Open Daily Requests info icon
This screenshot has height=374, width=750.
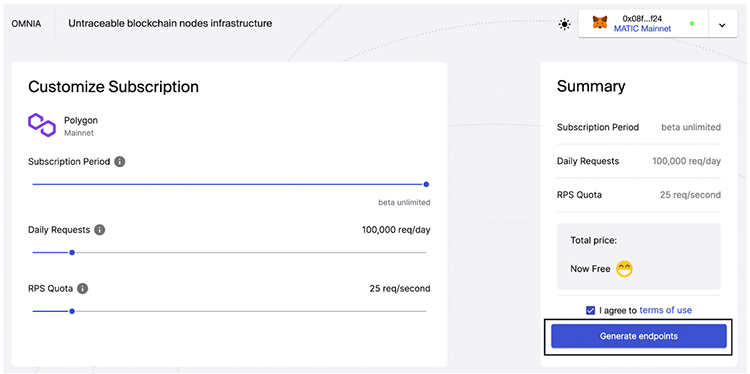pos(99,230)
